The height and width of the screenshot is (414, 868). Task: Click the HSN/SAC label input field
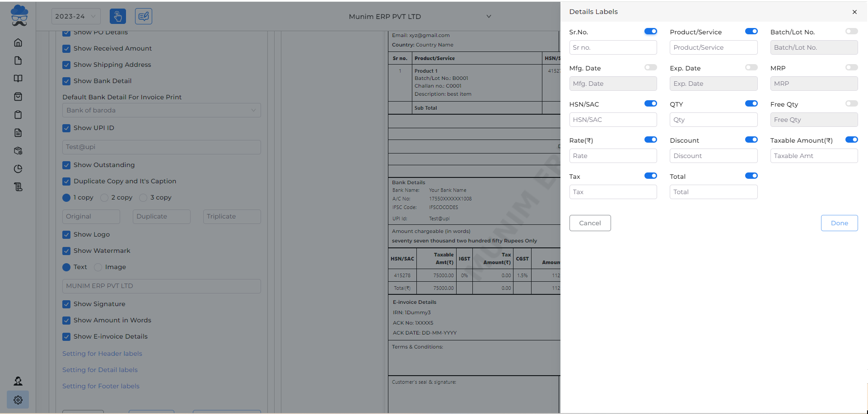point(613,120)
